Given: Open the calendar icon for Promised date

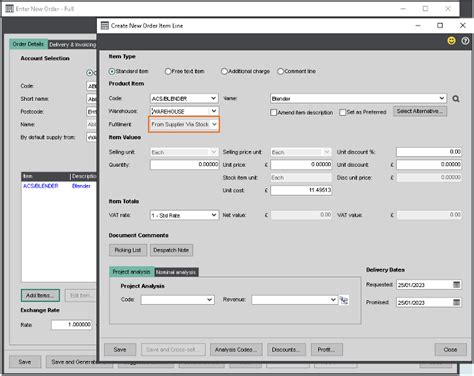Looking at the screenshot, I should pos(457,302).
